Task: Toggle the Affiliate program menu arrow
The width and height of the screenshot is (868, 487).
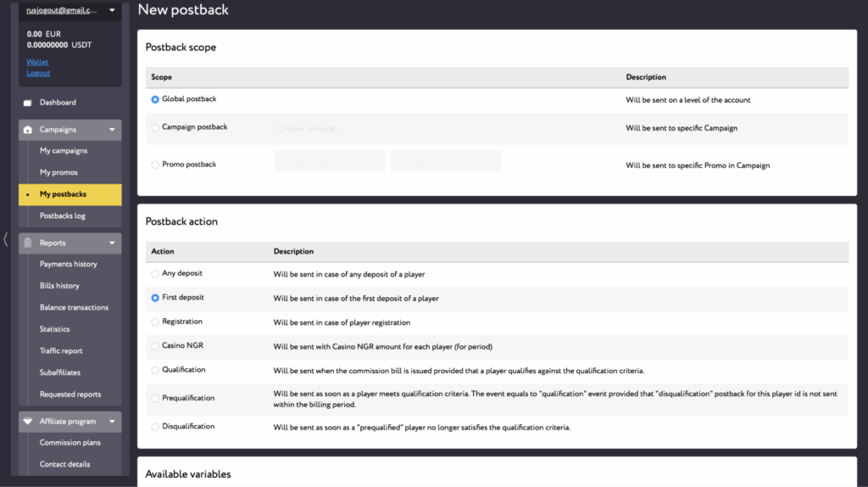Action: [112, 422]
